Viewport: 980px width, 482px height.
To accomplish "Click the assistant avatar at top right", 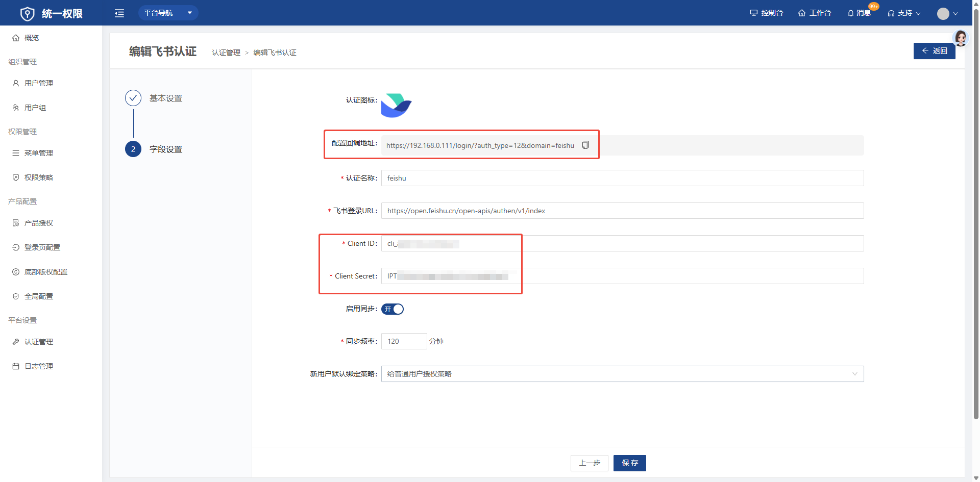I will click(961, 38).
